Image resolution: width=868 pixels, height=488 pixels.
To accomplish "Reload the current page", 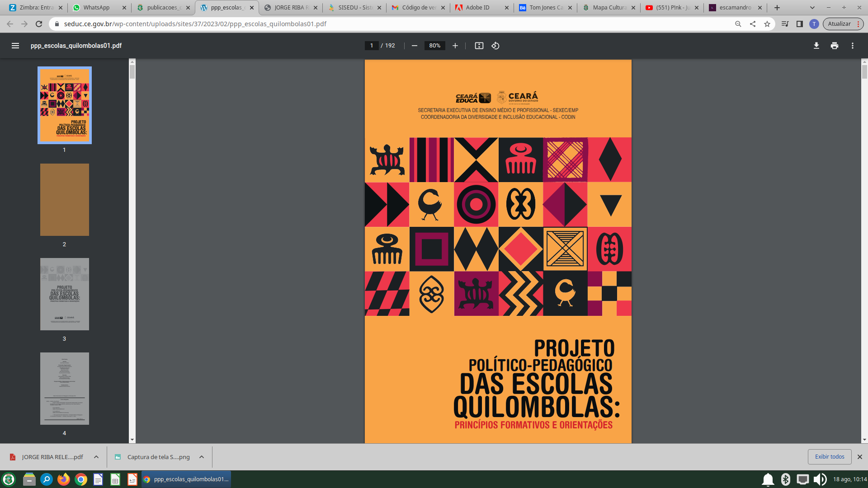I will [x=39, y=24].
